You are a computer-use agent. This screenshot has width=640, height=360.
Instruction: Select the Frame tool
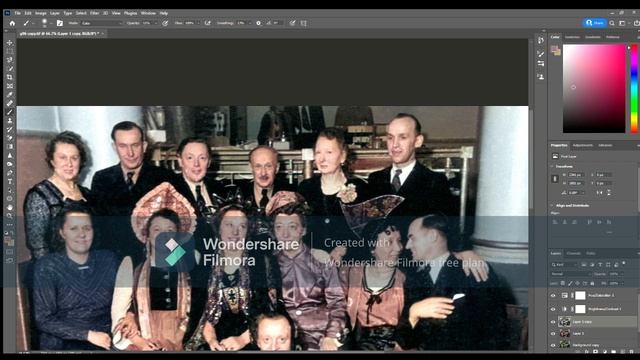(9, 86)
